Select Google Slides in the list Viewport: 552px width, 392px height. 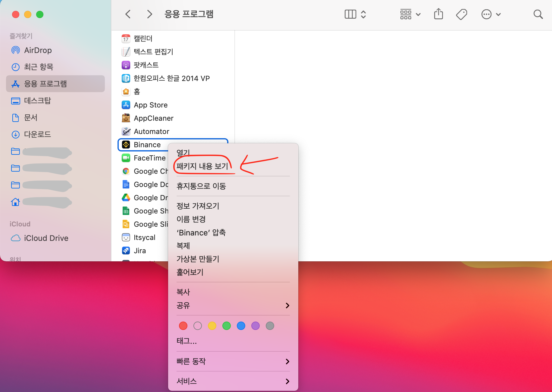(x=143, y=224)
